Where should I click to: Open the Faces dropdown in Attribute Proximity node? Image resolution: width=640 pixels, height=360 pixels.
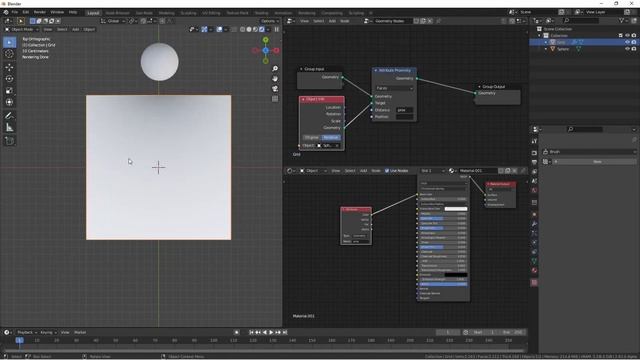394,88
